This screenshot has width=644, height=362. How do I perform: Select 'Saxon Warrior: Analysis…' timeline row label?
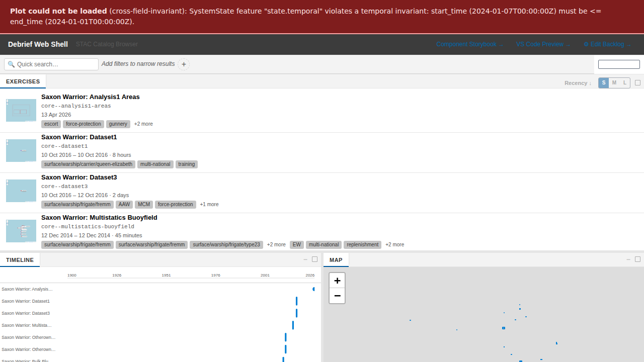[x=27, y=289]
